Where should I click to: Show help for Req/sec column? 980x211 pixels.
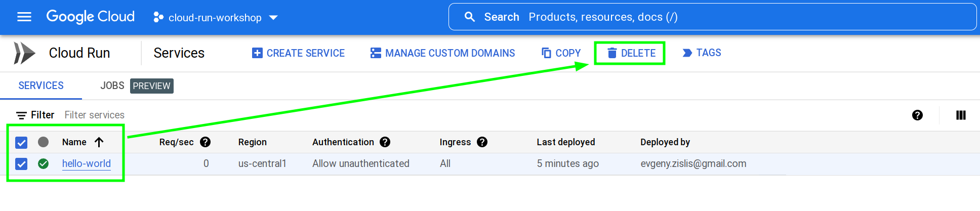205,142
